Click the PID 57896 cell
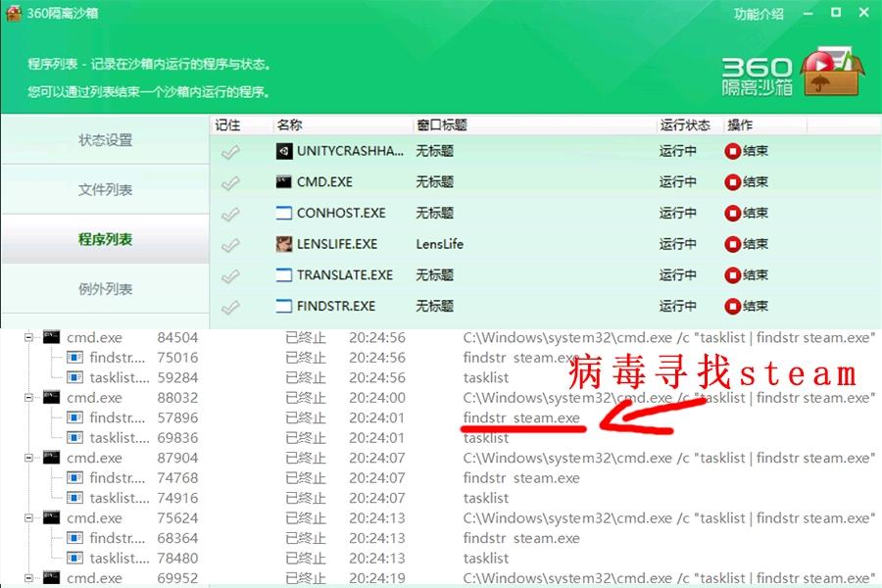882x588 pixels. 177,417
